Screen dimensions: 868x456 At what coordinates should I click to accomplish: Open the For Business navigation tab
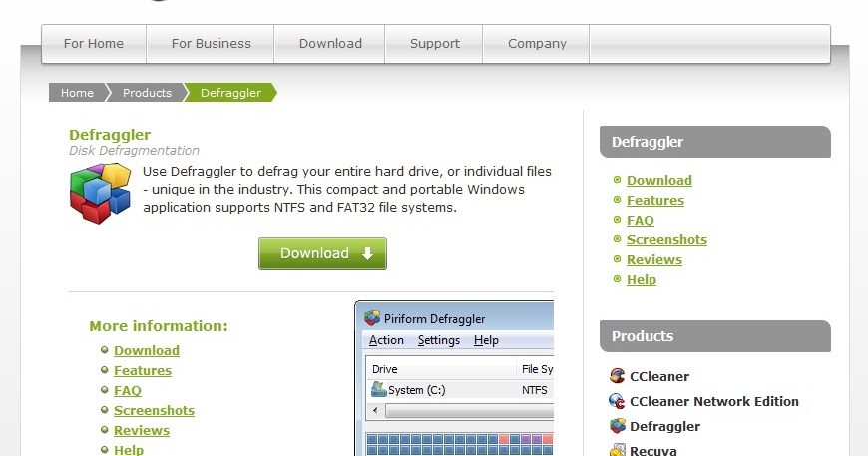pyautogui.click(x=211, y=44)
